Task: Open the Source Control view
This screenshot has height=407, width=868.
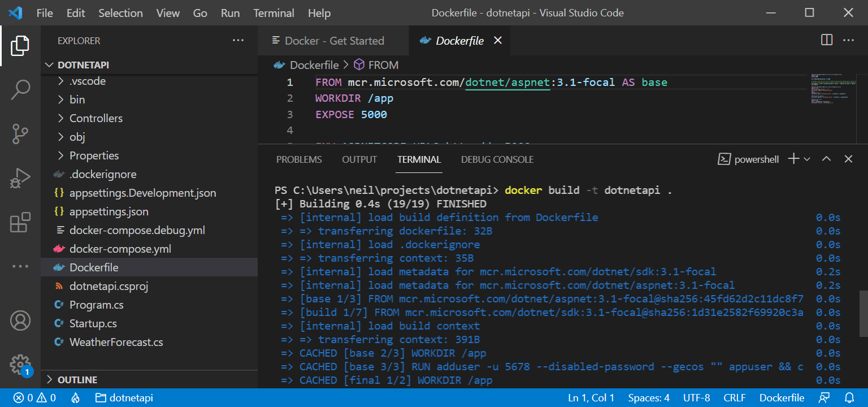Action: pyautogui.click(x=20, y=134)
